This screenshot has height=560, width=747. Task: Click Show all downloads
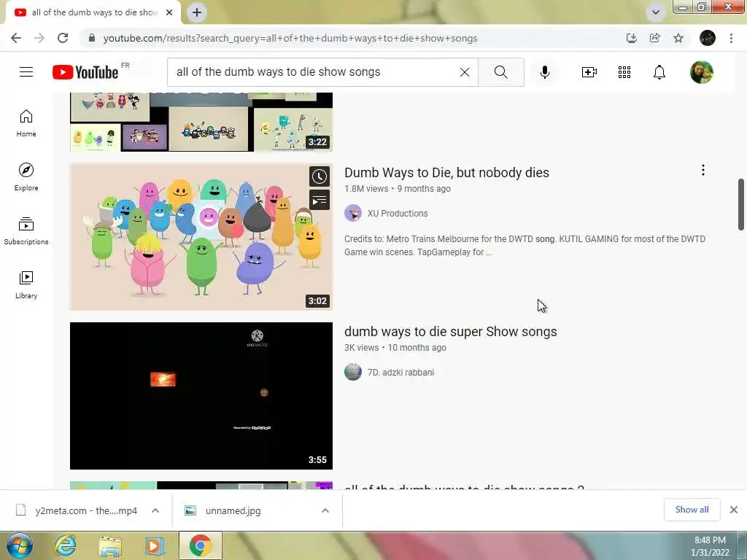coord(692,510)
